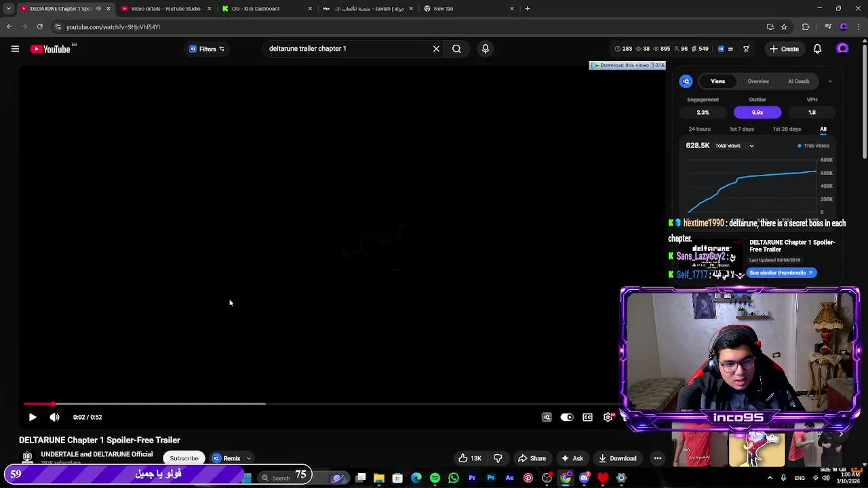Close the Download this video banner
The height and width of the screenshot is (488, 868).
pyautogui.click(x=663, y=65)
